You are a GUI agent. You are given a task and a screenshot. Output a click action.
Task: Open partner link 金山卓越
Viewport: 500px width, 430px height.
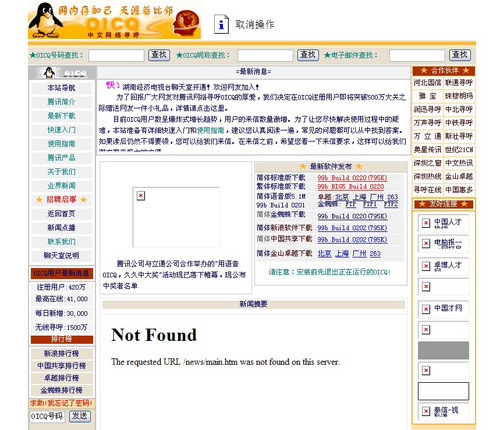tap(459, 177)
